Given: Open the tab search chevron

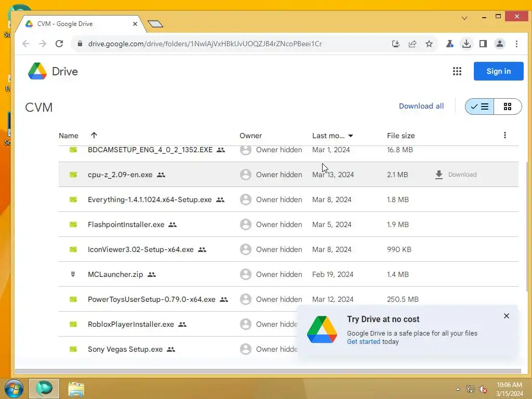Looking at the screenshot, I should click(464, 18).
